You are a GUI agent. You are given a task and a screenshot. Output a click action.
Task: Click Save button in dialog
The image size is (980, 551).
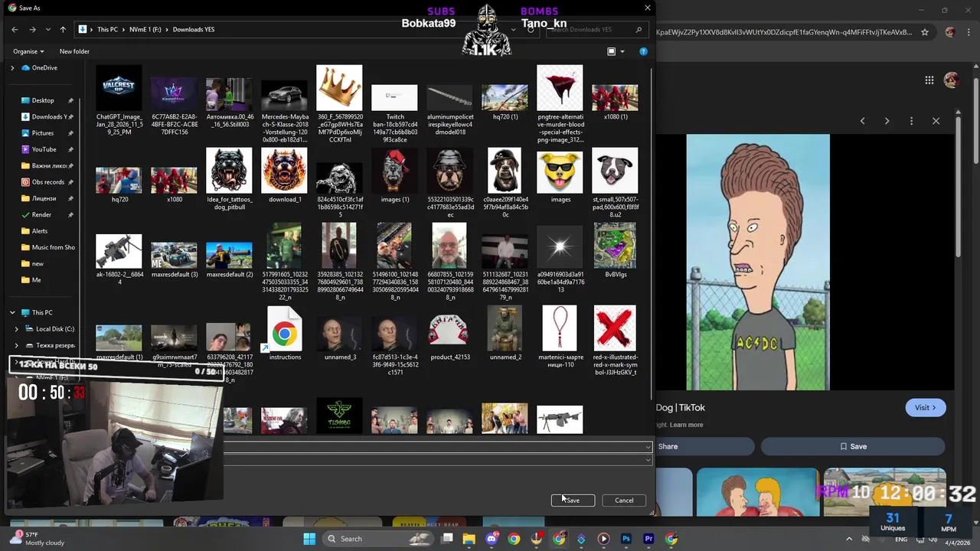click(x=573, y=500)
